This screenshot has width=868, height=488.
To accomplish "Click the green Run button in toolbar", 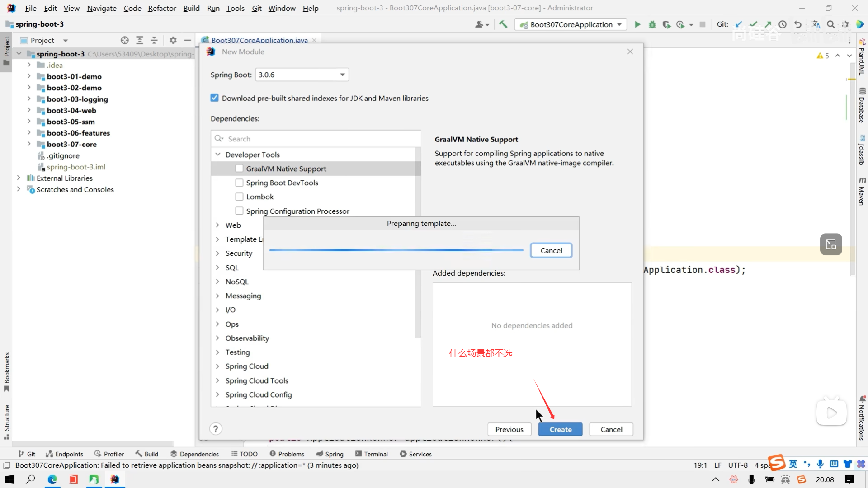I will tap(637, 24).
